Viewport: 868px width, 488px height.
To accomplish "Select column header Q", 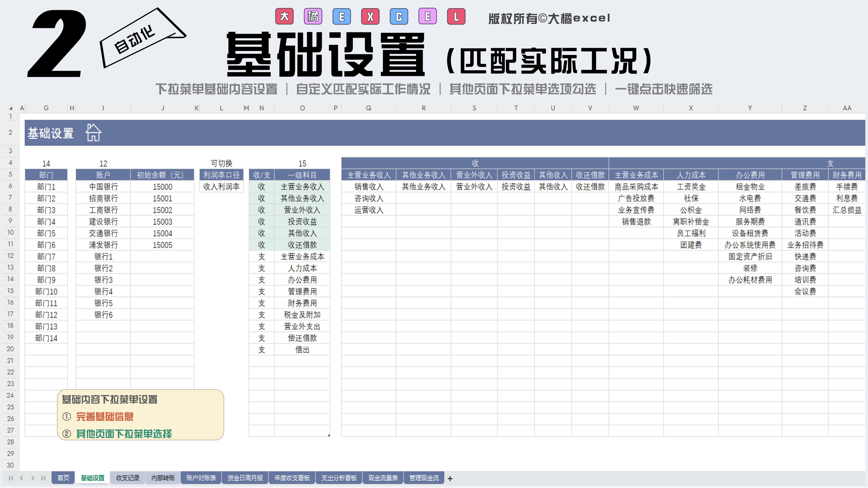I will [368, 108].
